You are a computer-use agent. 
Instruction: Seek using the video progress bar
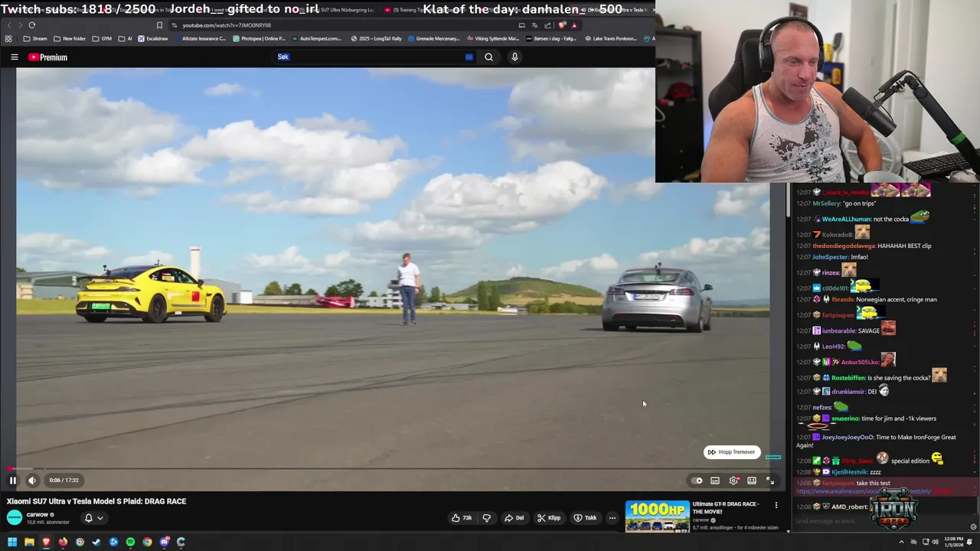(393, 468)
